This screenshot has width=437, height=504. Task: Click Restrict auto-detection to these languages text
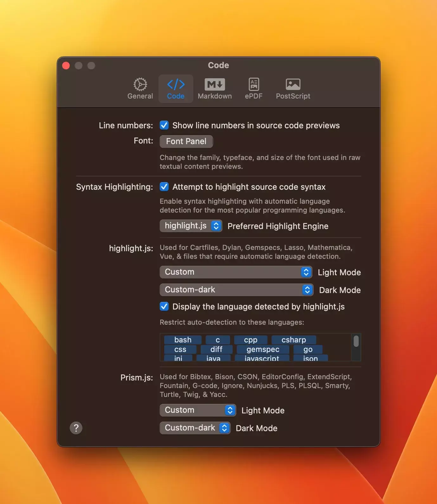click(232, 322)
